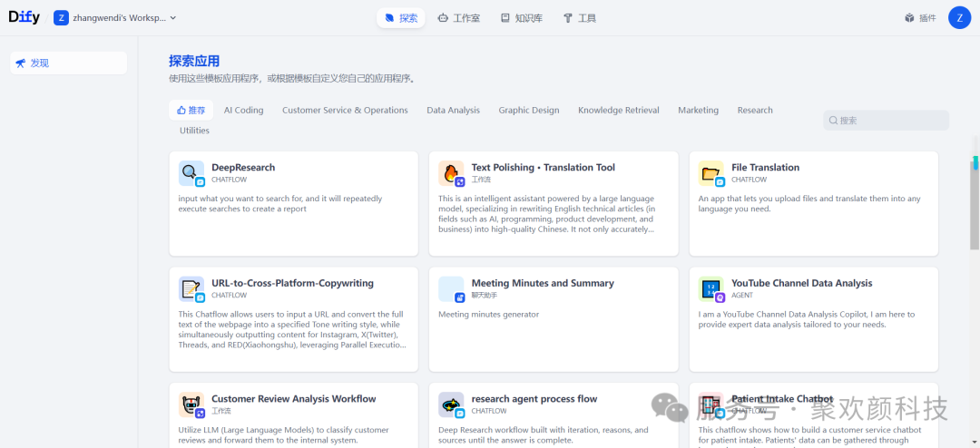Image resolution: width=980 pixels, height=448 pixels.
Task: Click the Customer Review Analysis robot icon
Action: (x=191, y=404)
